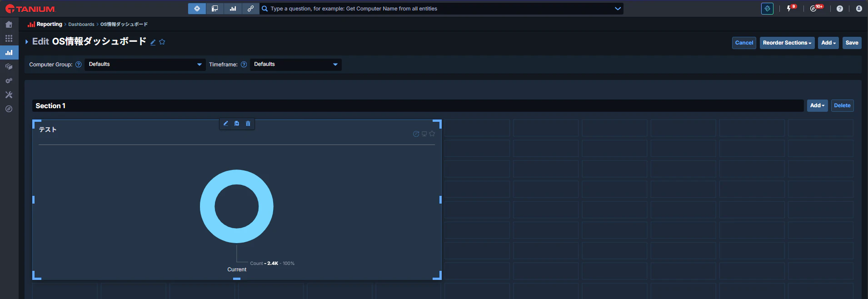Click the Current label under the chart
This screenshot has width=868, height=299.
coord(237,269)
